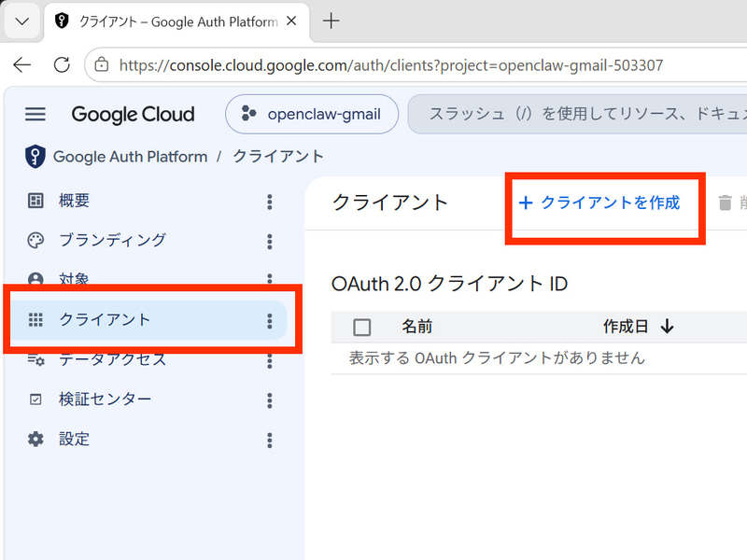Click the 検証センター checkbox icon
The height and width of the screenshot is (560, 747).
click(x=35, y=399)
